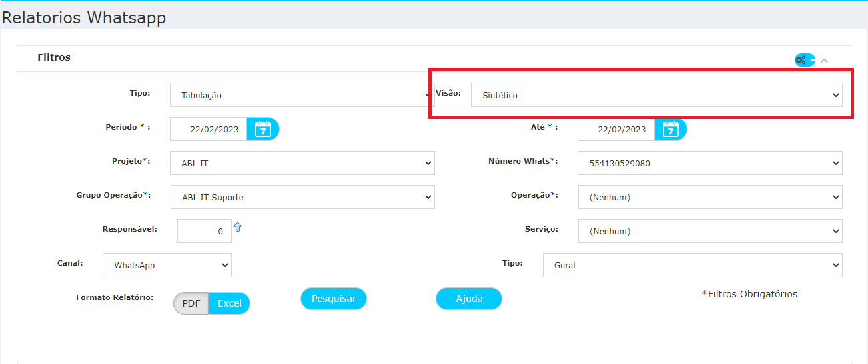Screen dimensions: 868x364
Task: Open the gear settings icon in Filtros
Action: pos(805,60)
